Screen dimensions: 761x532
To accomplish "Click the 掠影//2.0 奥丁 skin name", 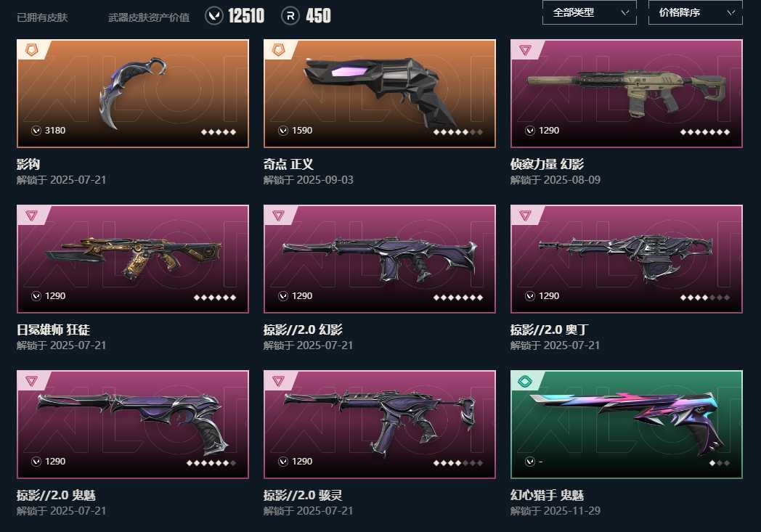I will [x=549, y=330].
